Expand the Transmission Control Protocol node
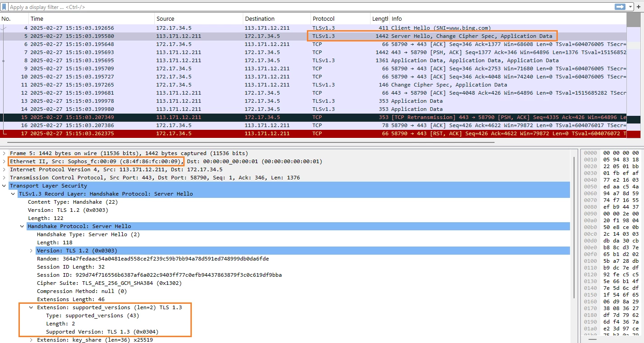Screen dimensions: 644x343 tap(4, 178)
